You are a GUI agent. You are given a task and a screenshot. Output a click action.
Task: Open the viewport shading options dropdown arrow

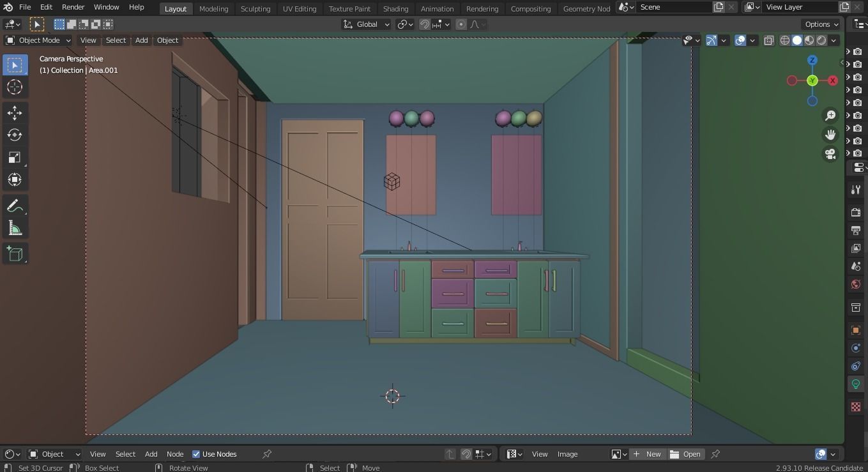click(834, 40)
